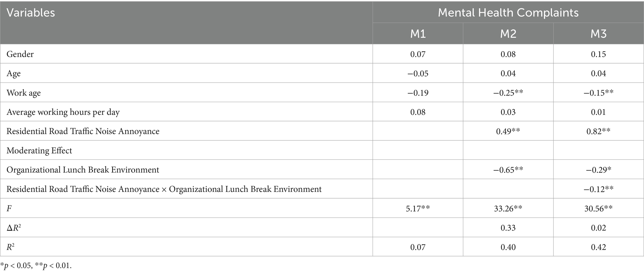Select the M3 column header

[x=598, y=34]
